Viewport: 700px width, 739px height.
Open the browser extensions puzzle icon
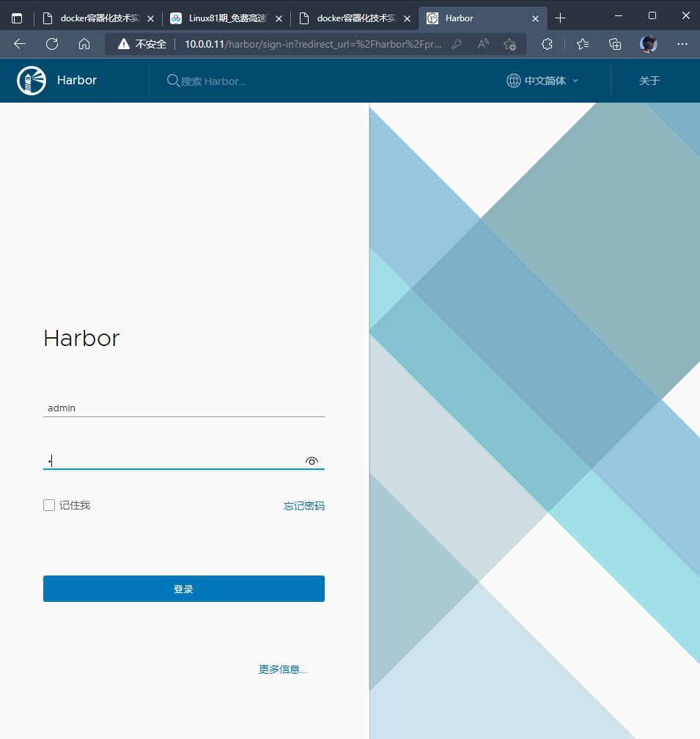point(547,44)
